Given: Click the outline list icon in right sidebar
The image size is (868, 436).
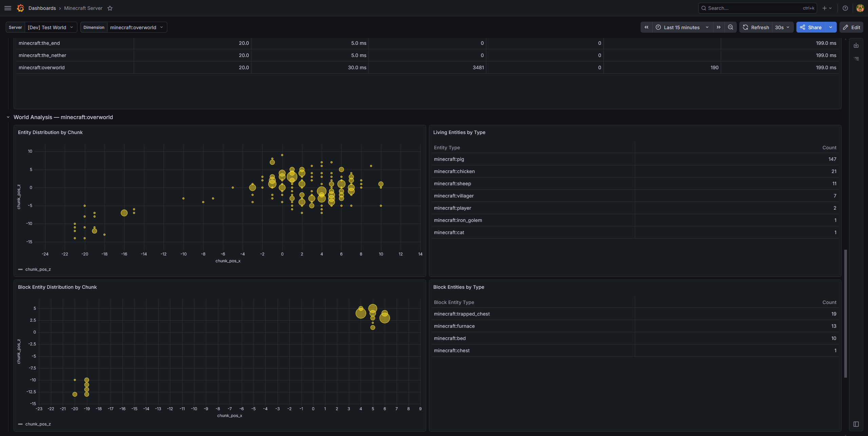Looking at the screenshot, I should [x=856, y=59].
